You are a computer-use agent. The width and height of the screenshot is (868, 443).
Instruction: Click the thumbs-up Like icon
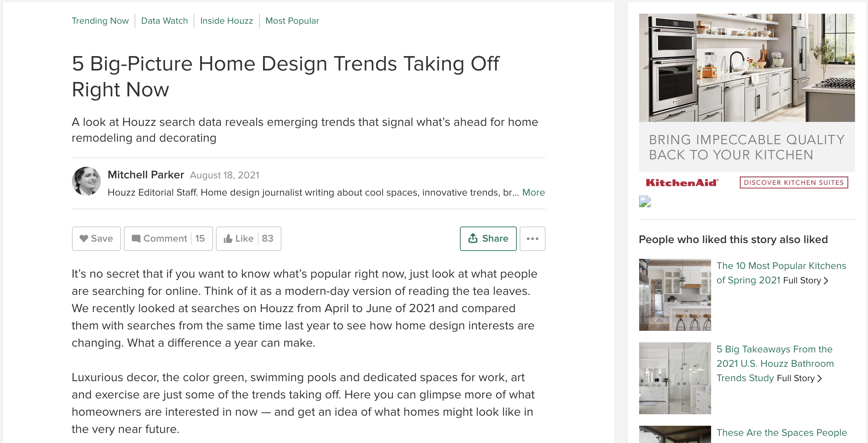point(228,239)
